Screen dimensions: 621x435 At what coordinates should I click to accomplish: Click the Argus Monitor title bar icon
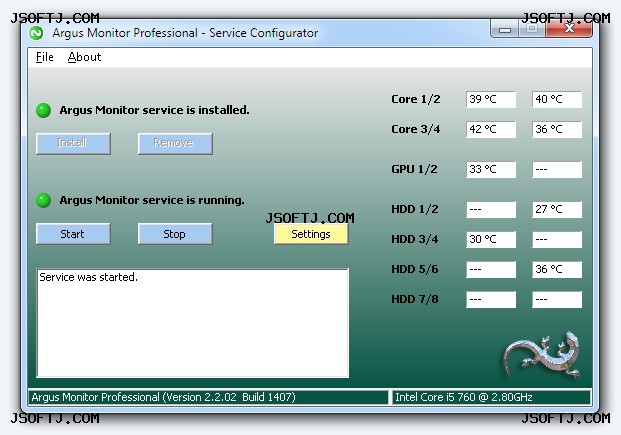(36, 33)
